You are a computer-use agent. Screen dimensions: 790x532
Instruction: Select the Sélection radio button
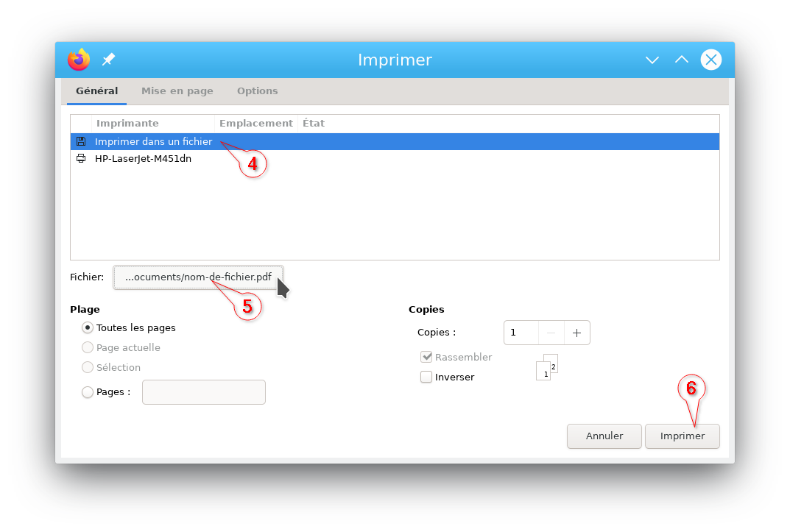[88, 367]
